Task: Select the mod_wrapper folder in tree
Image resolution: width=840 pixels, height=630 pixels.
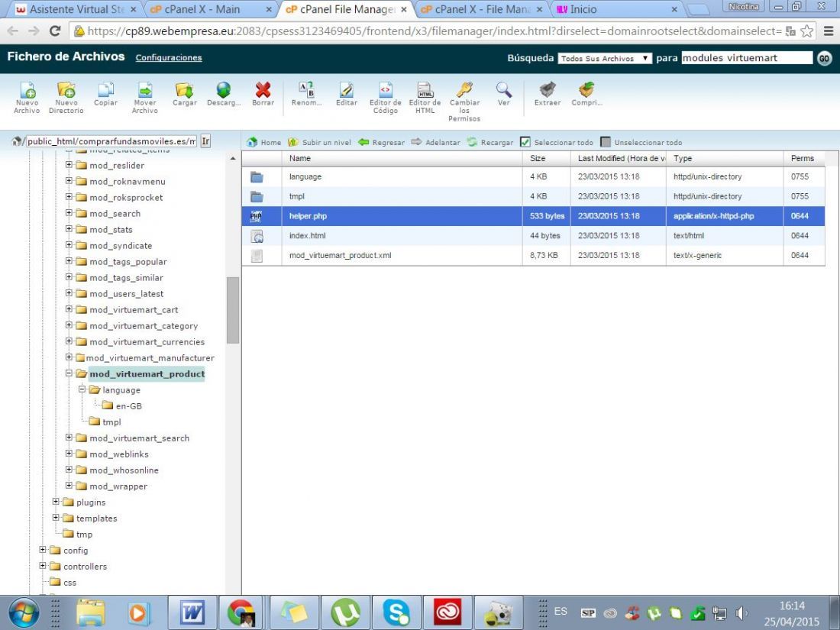Action: tap(118, 486)
